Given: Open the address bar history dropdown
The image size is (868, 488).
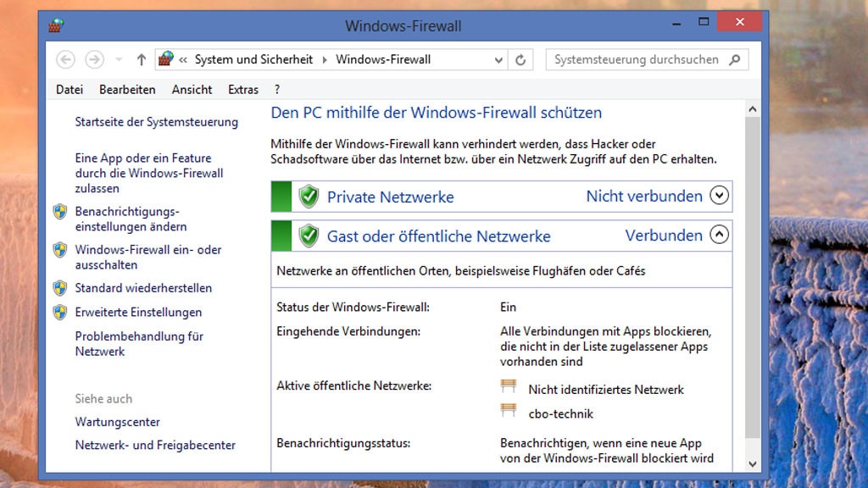Looking at the screenshot, I should (498, 60).
